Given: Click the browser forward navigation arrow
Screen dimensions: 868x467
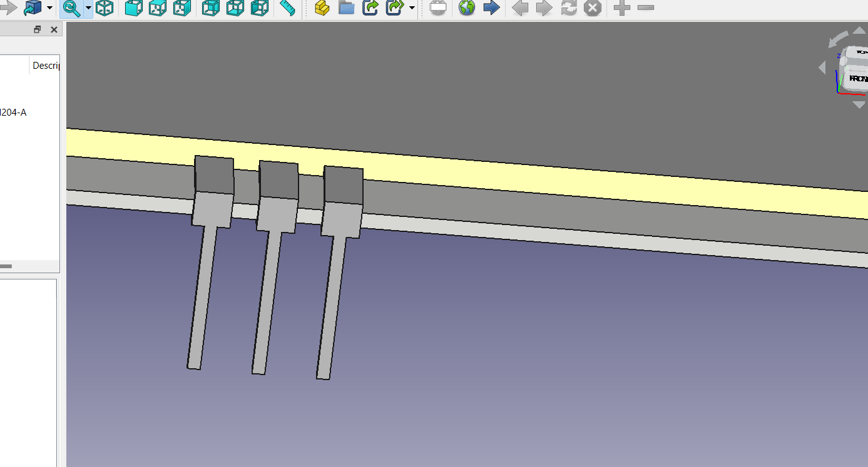Looking at the screenshot, I should [x=544, y=8].
